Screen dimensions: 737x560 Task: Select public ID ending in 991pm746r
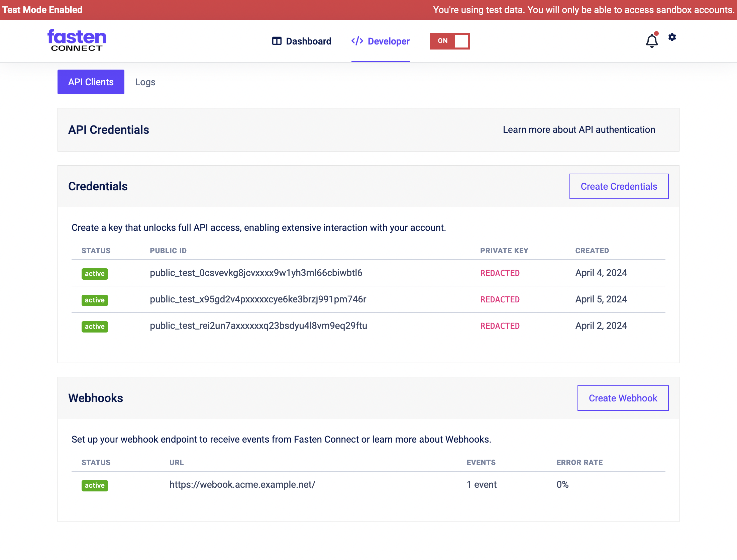click(x=258, y=299)
